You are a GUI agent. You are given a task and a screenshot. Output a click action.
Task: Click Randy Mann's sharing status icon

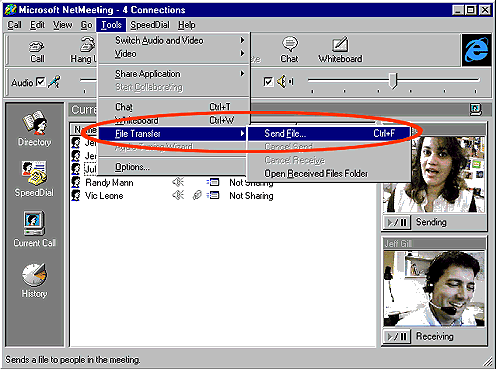[x=213, y=182]
